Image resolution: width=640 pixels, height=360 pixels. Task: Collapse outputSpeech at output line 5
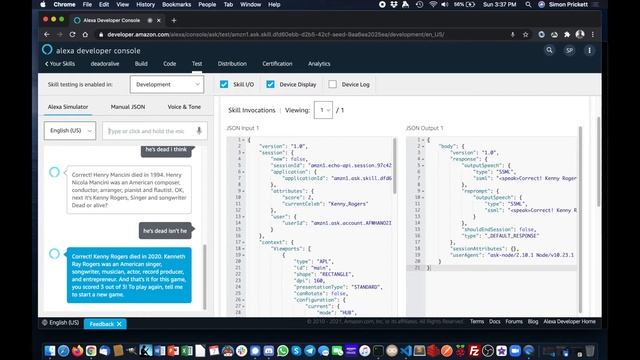423,165
